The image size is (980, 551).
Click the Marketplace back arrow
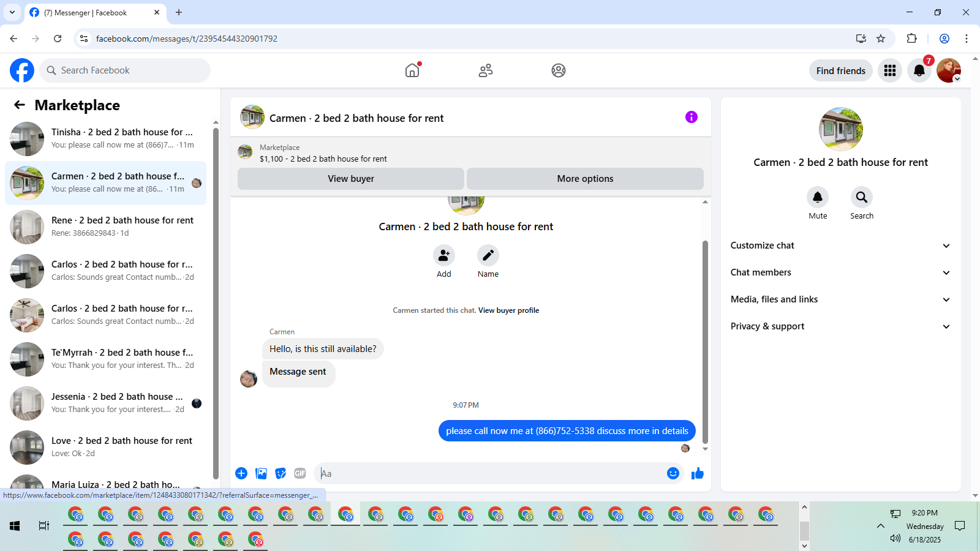pyautogui.click(x=20, y=105)
